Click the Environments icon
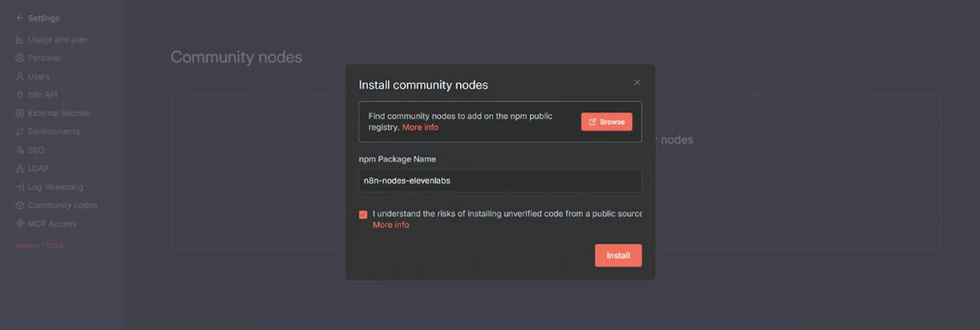Screen dimensions: 980x330 click(x=20, y=132)
